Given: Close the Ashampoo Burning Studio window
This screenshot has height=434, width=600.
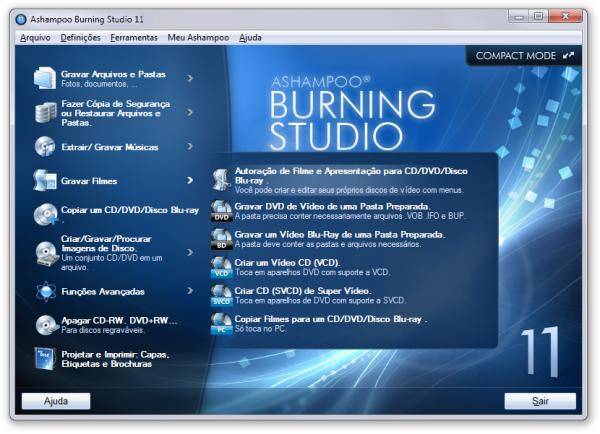Looking at the screenshot, I should coord(566,16).
